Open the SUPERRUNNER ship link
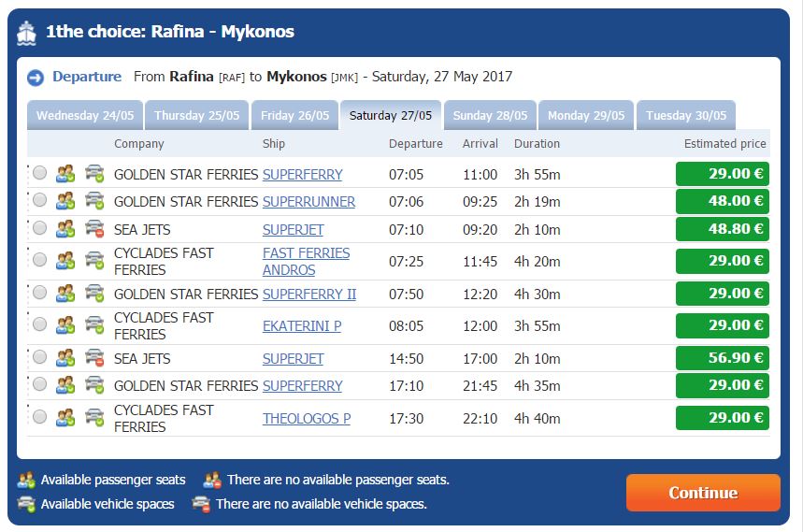 [308, 202]
